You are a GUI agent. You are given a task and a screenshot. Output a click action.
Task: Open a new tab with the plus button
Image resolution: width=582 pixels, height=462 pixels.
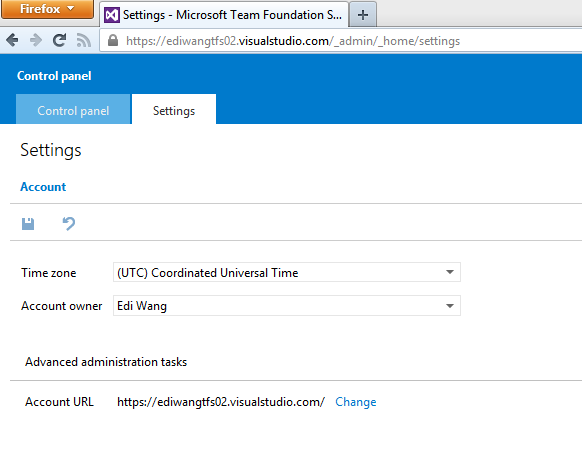point(363,15)
